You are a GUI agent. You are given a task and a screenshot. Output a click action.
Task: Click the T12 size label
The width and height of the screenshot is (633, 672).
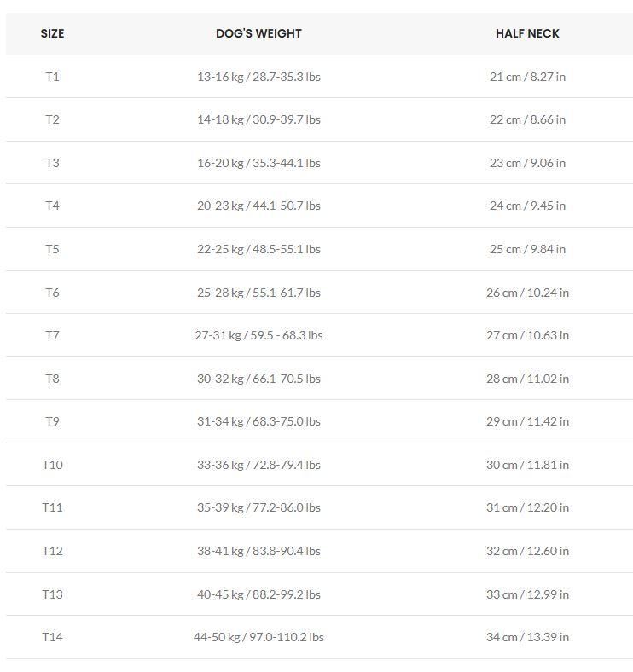point(52,551)
